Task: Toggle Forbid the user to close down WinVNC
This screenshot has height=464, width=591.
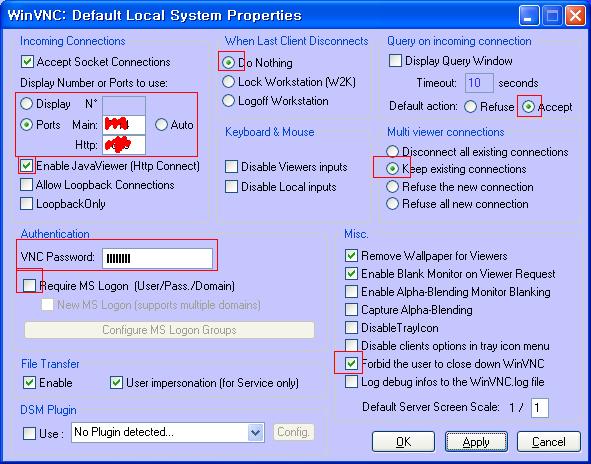Action: [351, 364]
